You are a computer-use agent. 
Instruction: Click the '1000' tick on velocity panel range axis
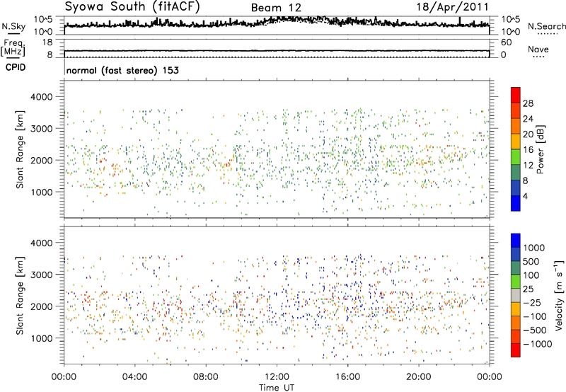(41, 338)
